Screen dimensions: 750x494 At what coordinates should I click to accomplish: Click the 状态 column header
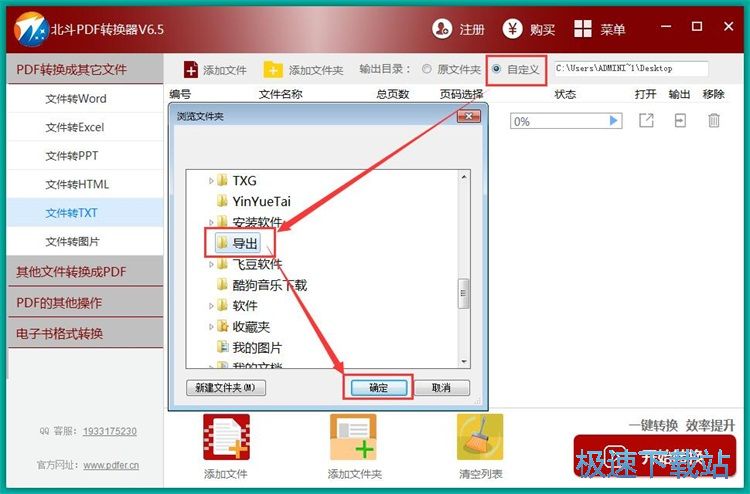tap(565, 94)
